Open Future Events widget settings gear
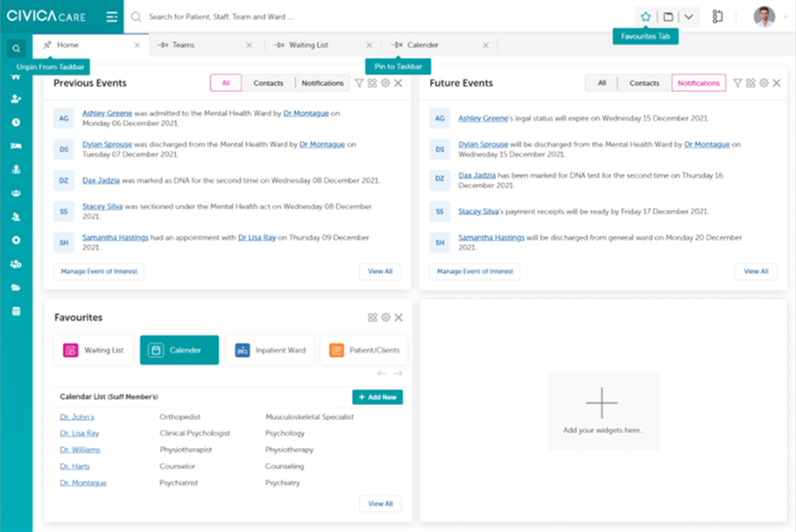Viewport: 796px width, 532px height. [x=764, y=83]
